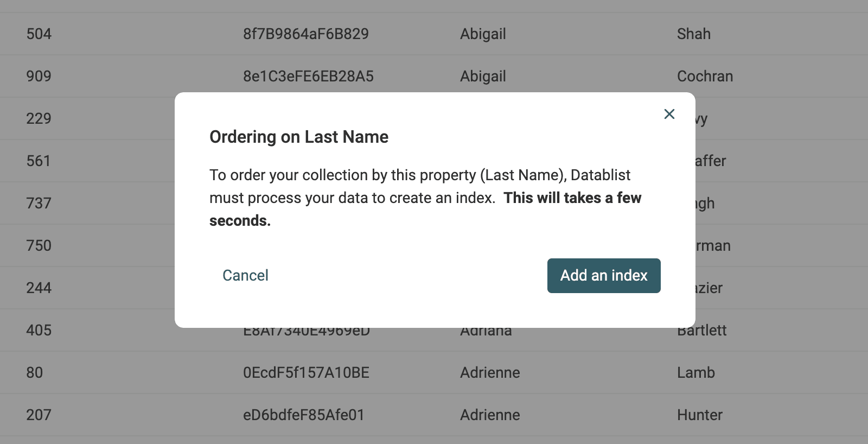
Task: Click row number 561
Action: [39, 161]
